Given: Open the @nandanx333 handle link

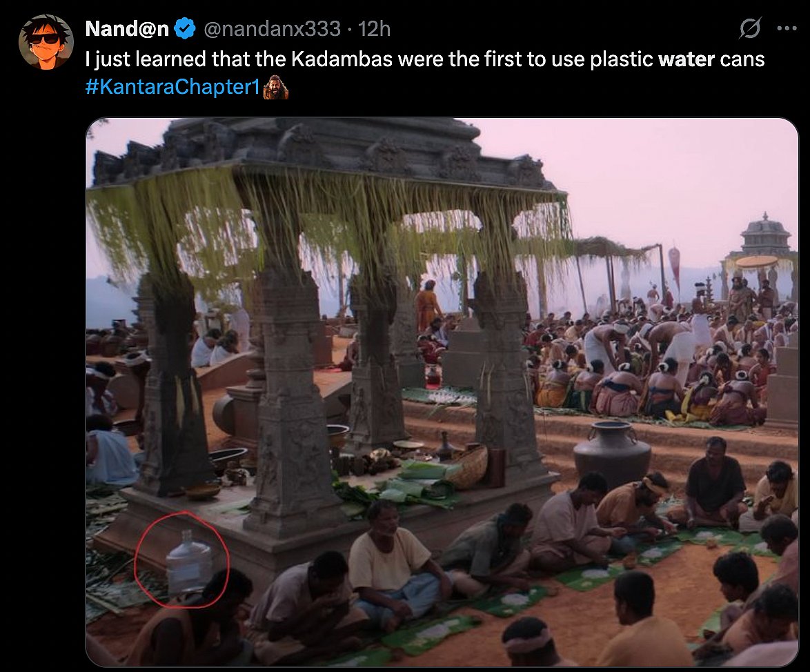Looking at the screenshot, I should 271,29.
